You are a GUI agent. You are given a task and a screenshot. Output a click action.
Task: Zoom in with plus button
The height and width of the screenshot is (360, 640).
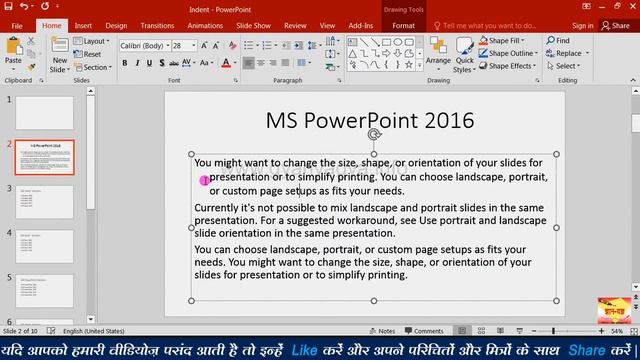(601, 331)
